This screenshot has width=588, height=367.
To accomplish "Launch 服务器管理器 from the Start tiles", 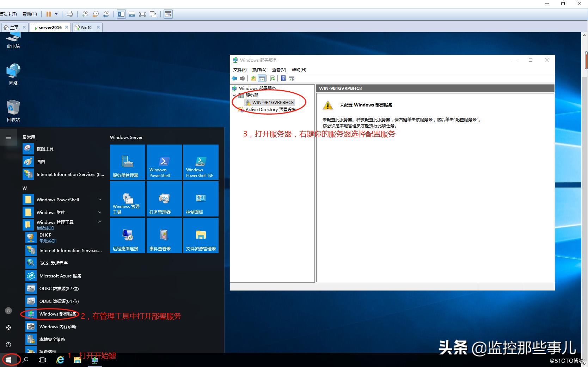I will click(127, 162).
